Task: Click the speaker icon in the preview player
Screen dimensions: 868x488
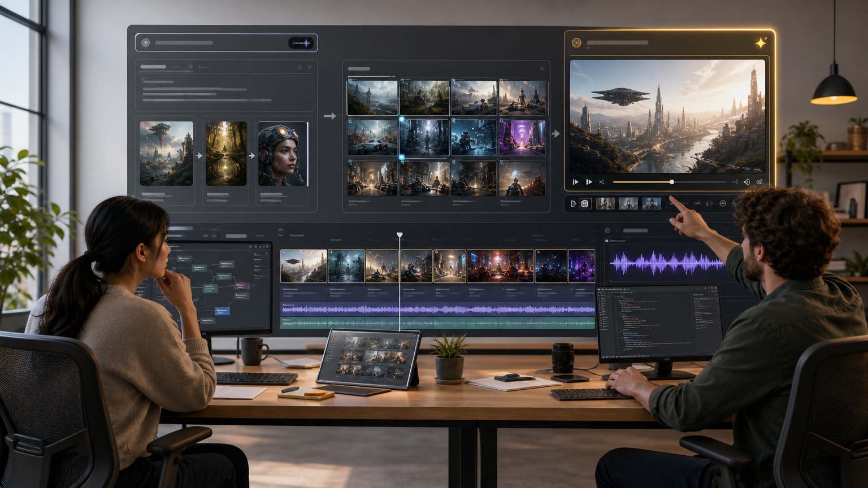Action: click(x=747, y=182)
